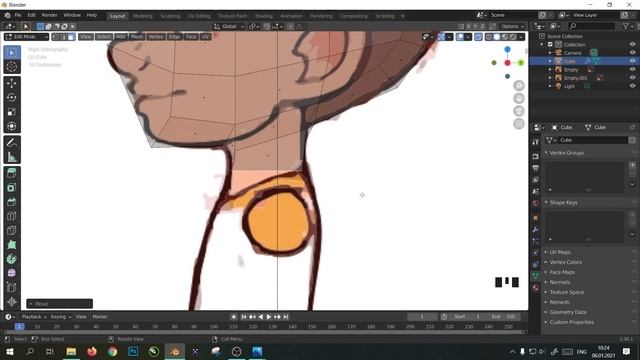Click the blue Z axis gizmo circle
This screenshot has width=640, height=360.
(x=507, y=49)
